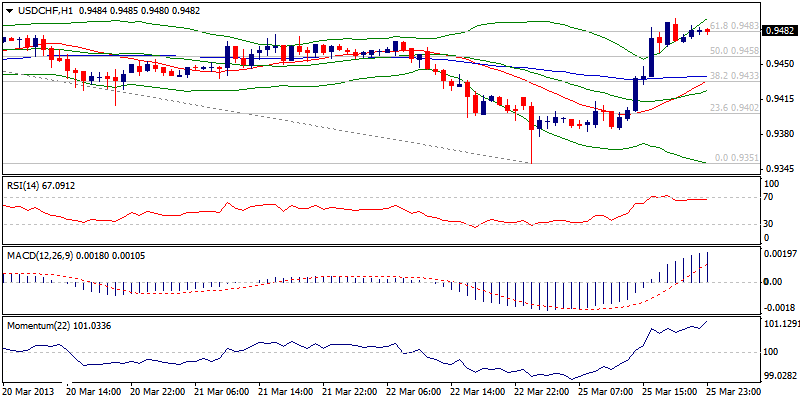800x400 pixels.
Task: Click the OHLC values next to chart title
Action: [146, 10]
